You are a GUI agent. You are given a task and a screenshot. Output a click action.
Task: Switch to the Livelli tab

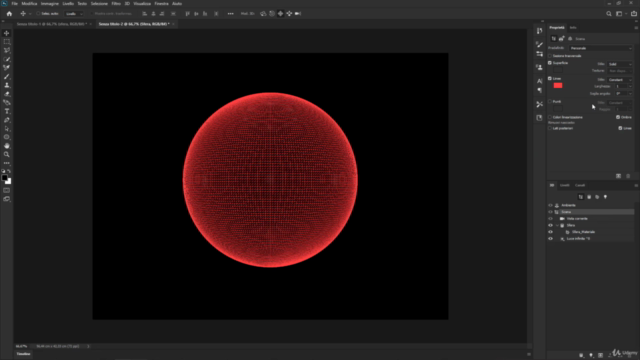tap(564, 185)
